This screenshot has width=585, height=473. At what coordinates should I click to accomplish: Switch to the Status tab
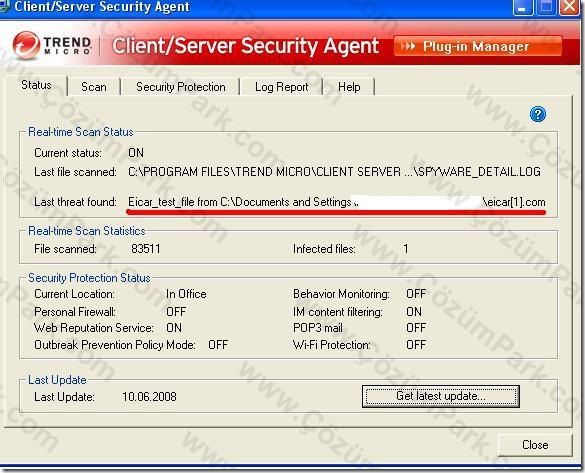36,85
